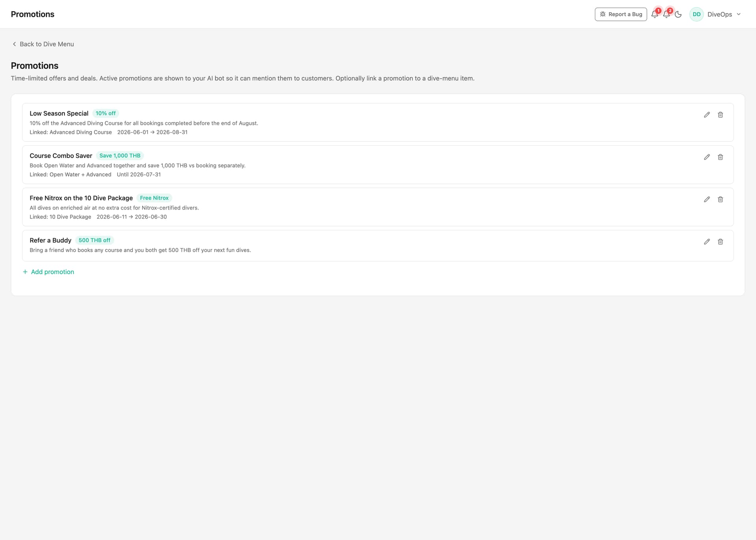Click the DD user avatar
The width and height of the screenshot is (756, 540).
click(697, 14)
